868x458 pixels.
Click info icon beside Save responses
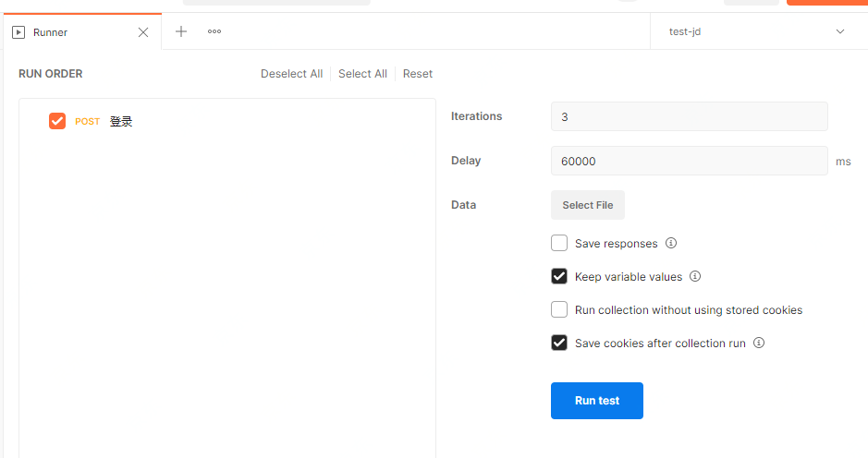tap(671, 244)
